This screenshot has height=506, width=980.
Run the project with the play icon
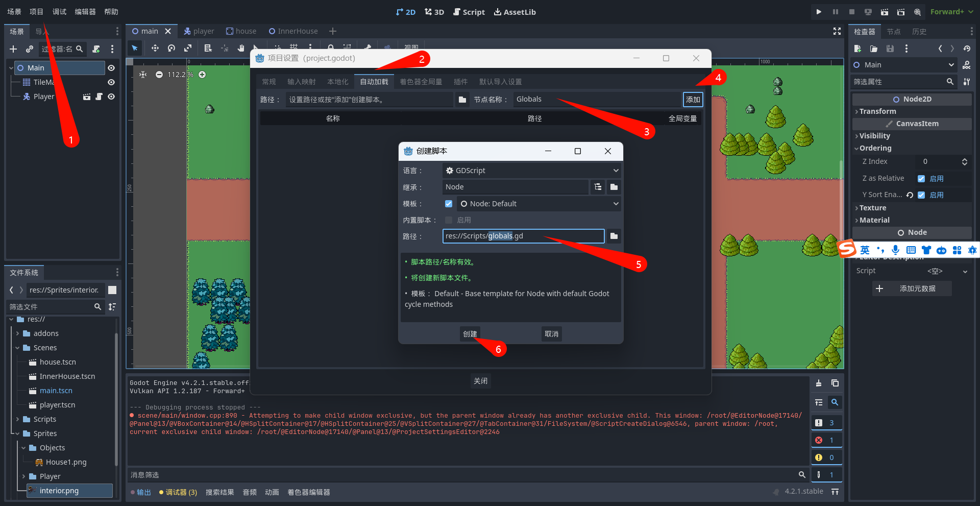coord(819,12)
